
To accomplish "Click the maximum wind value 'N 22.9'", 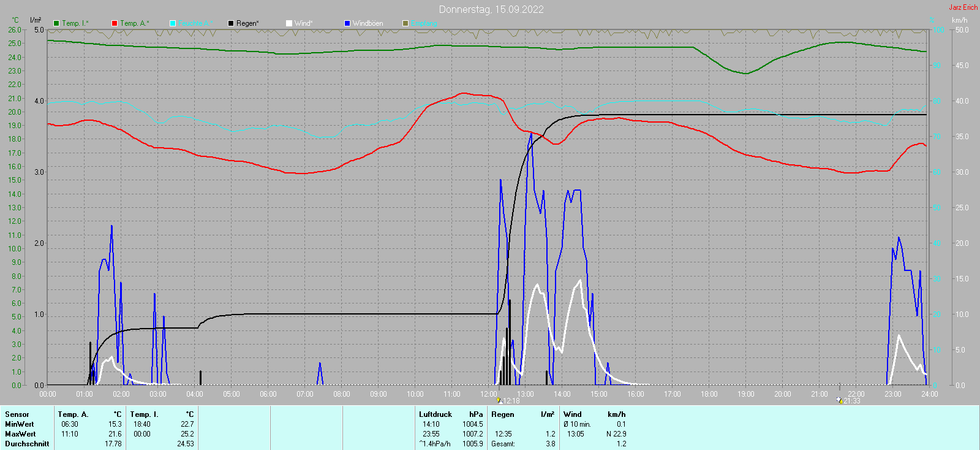I will [x=616, y=434].
